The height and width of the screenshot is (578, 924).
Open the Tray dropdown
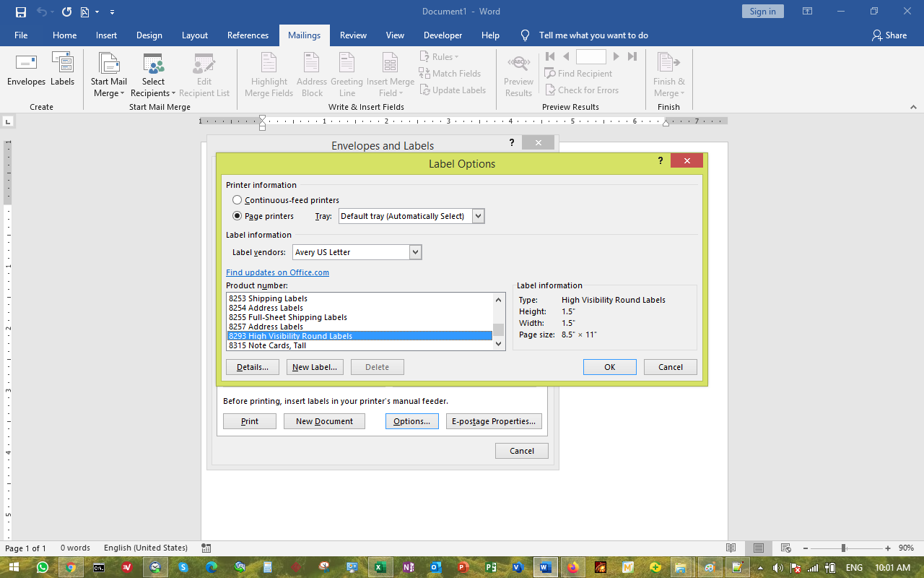(x=478, y=216)
